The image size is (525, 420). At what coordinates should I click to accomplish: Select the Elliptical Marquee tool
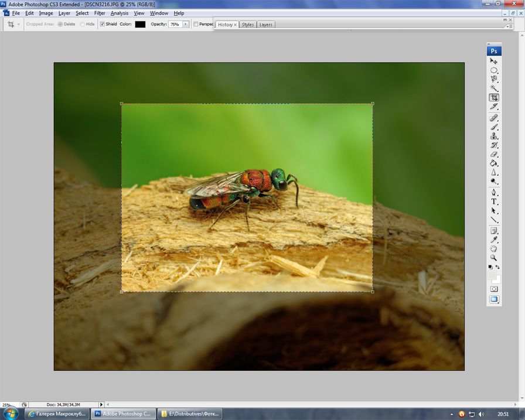coord(494,70)
